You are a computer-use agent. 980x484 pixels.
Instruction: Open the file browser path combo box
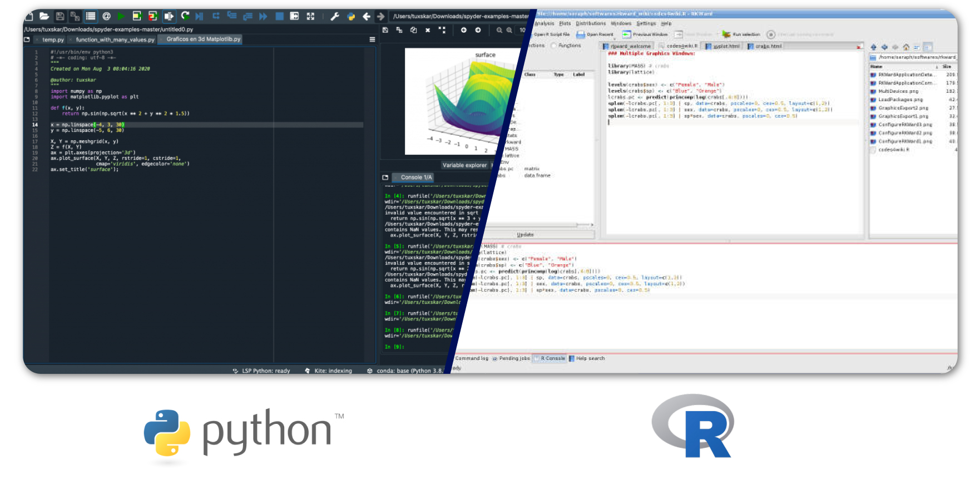pos(915,57)
